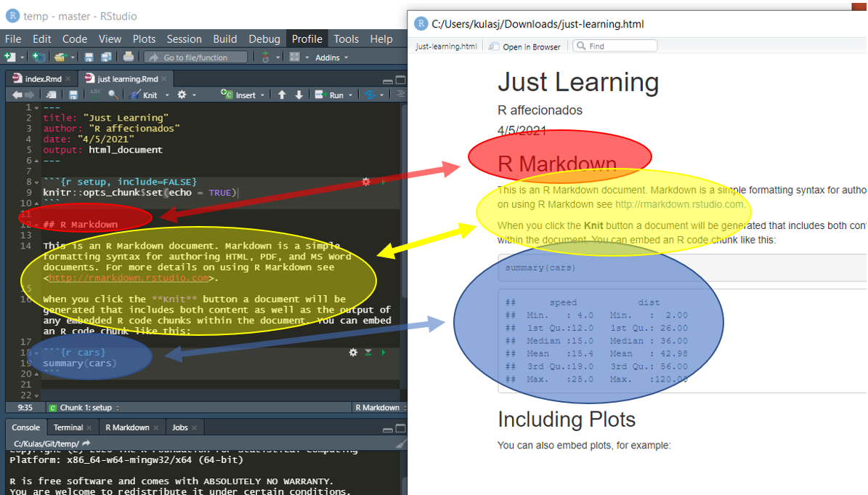Create a new project with R icon
The height and width of the screenshot is (495, 868).
(38, 57)
